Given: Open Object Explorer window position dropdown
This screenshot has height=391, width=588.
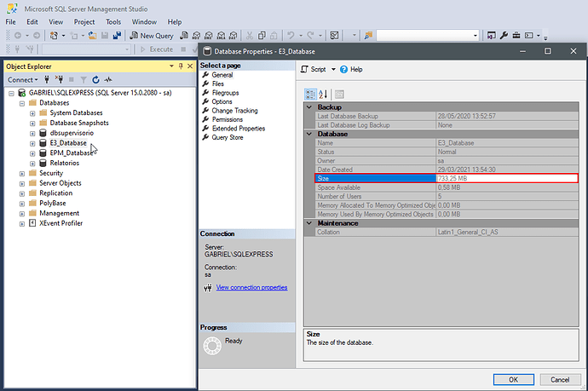Looking at the screenshot, I should (172, 66).
